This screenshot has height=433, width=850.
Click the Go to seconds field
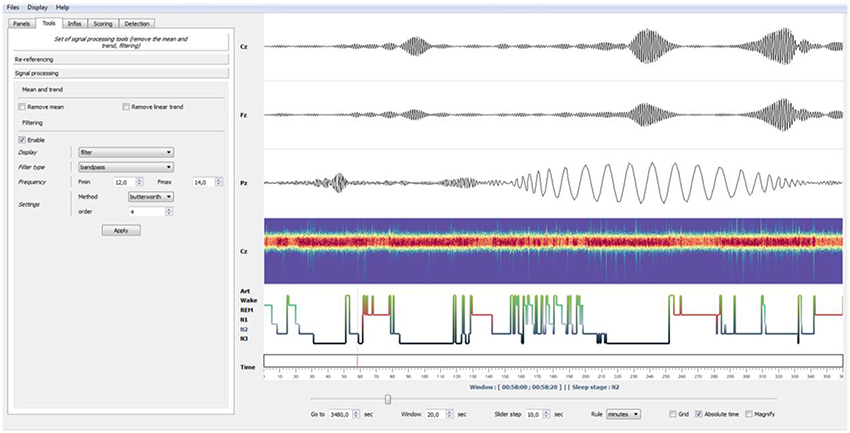pyautogui.click(x=340, y=415)
